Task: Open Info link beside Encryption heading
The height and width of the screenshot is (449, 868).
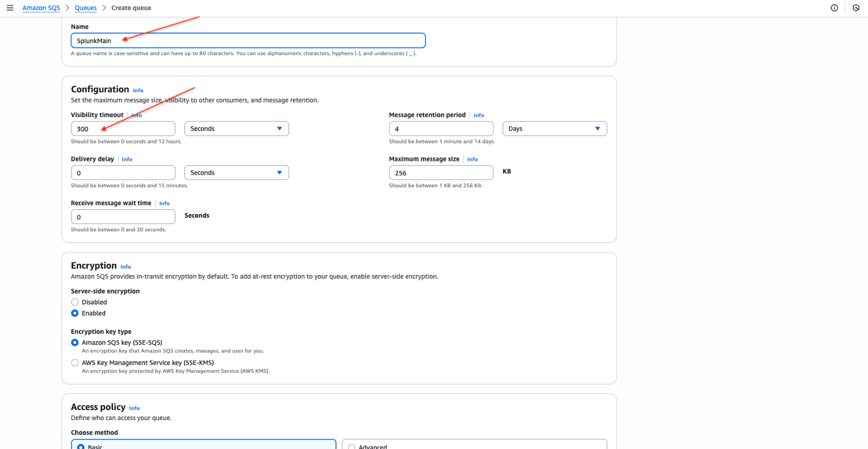Action: point(126,267)
